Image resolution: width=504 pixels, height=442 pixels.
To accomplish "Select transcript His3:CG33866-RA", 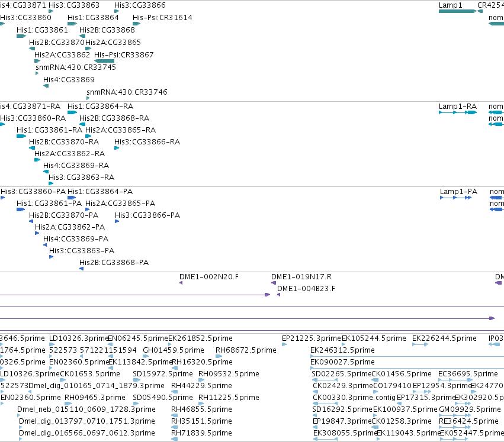I will [147, 142].
